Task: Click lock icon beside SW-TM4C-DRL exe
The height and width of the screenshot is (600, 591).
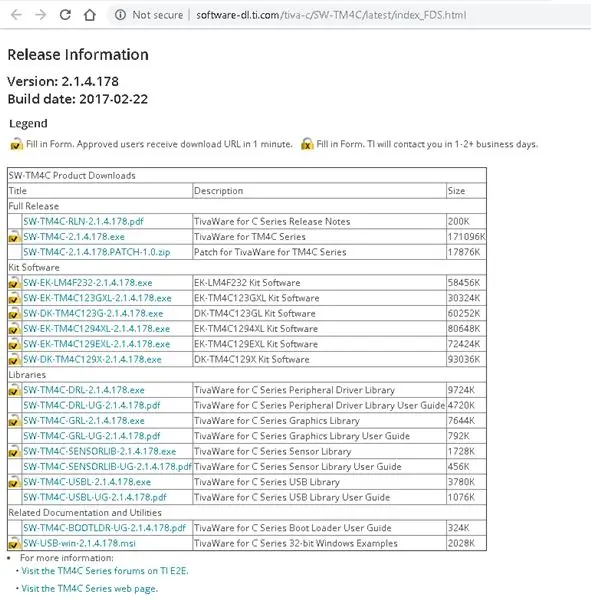Action: pyautogui.click(x=14, y=390)
